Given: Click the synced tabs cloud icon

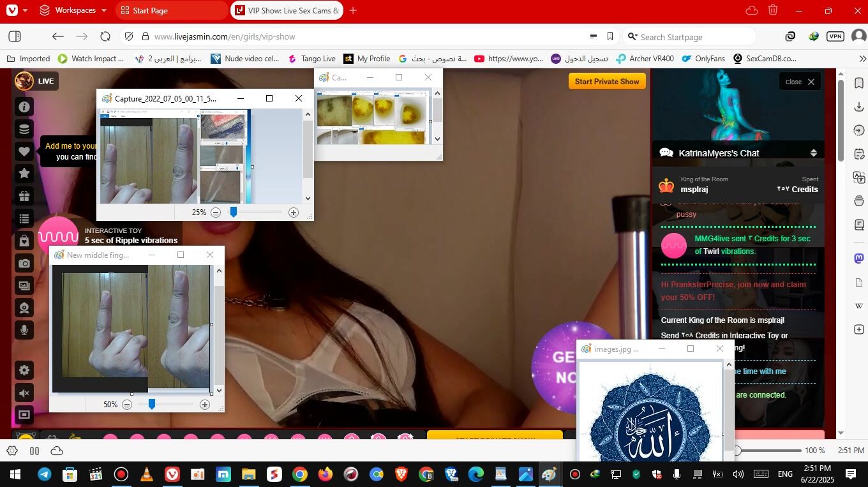Looking at the screenshot, I should click(752, 10).
